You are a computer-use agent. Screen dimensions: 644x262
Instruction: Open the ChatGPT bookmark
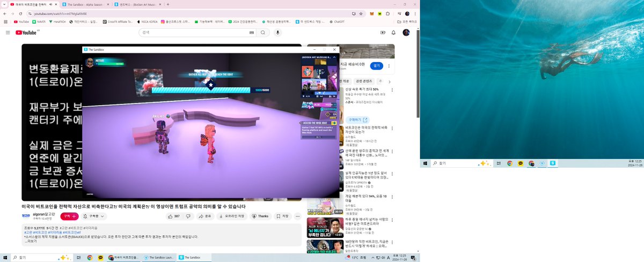click(336, 22)
